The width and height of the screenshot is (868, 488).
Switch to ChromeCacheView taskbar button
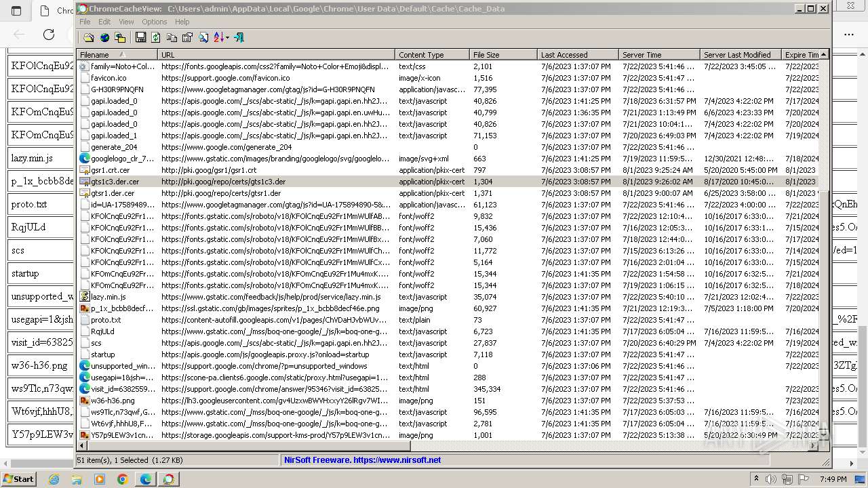[x=168, y=479]
